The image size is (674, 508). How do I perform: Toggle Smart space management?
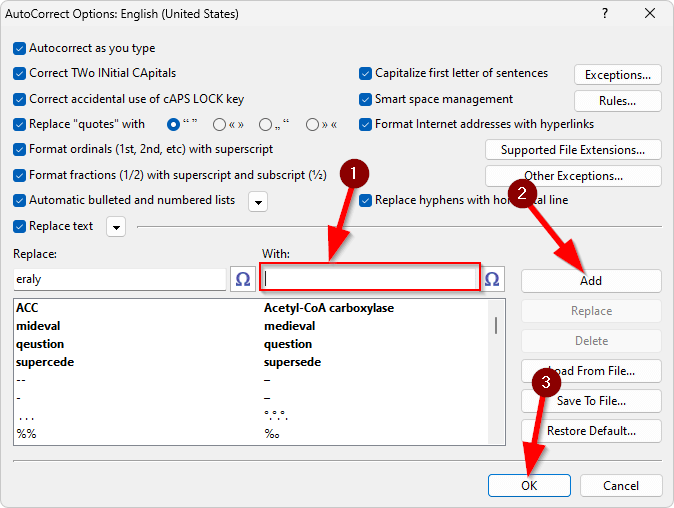(365, 99)
